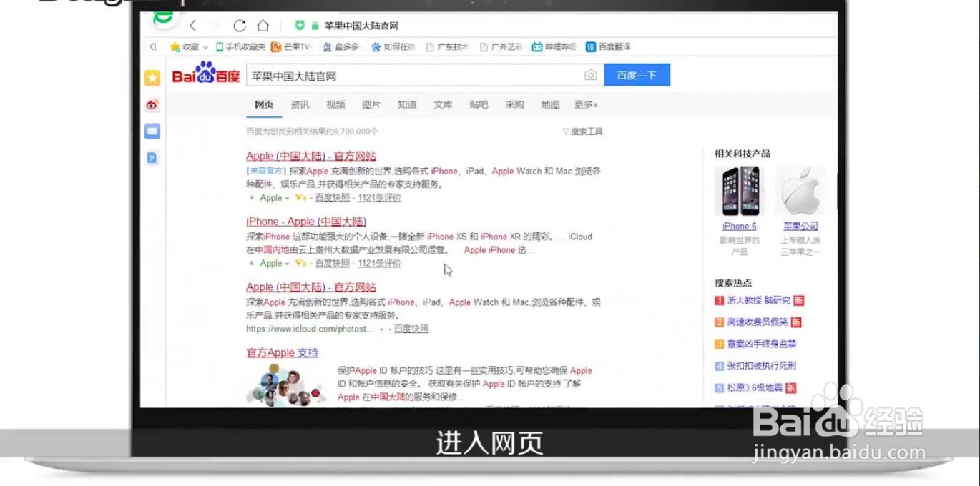Open the 芒果TV bookmark

(291, 47)
